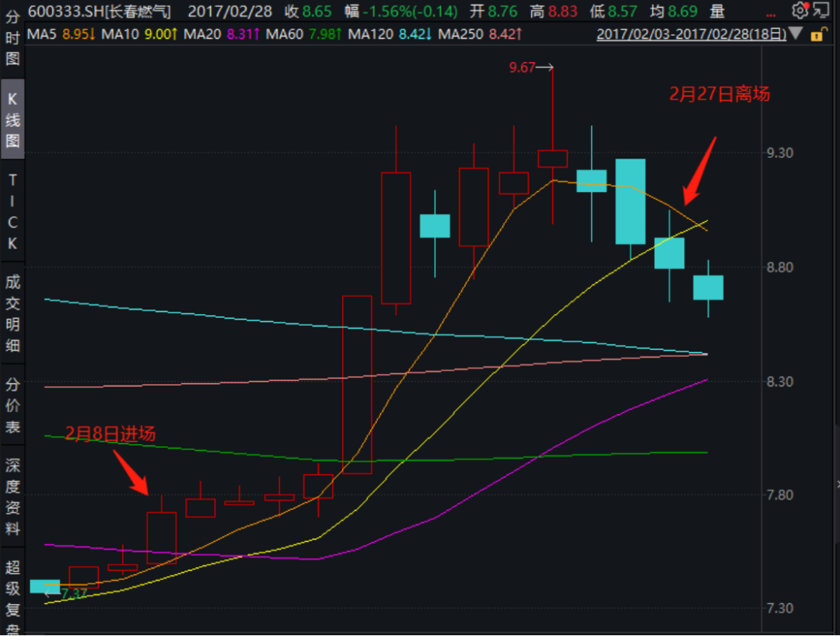Viewport: 840px width, 636px height.
Task: Click the closing price 收 8.65
Action: click(x=308, y=11)
